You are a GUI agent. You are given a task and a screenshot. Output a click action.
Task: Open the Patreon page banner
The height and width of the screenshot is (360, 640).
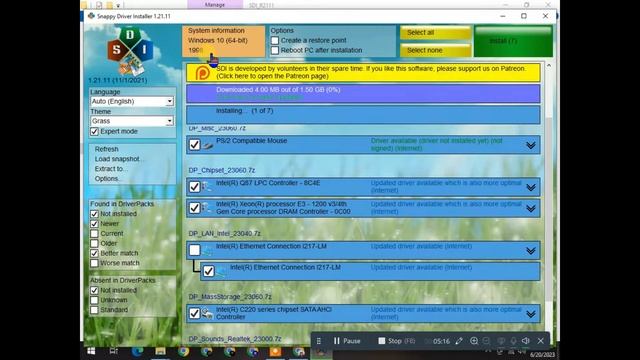[363, 72]
